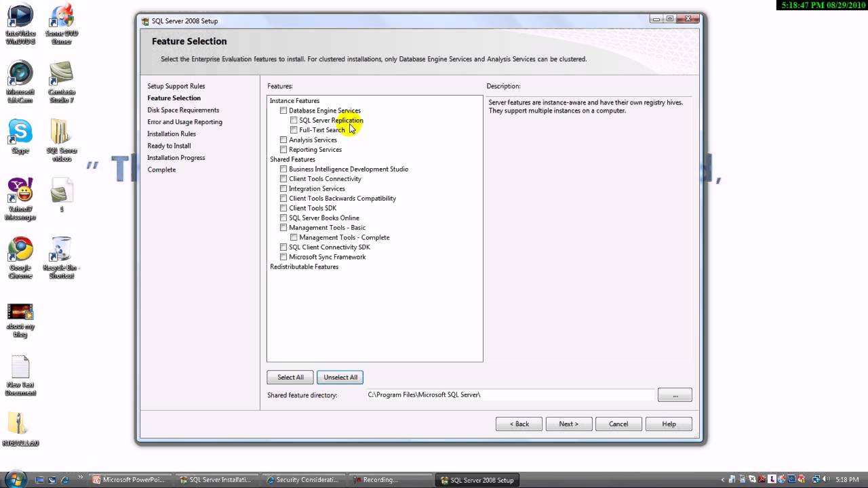Go to Error and Usage Reporting step
Viewport: 868px width, 488px height.
184,122
